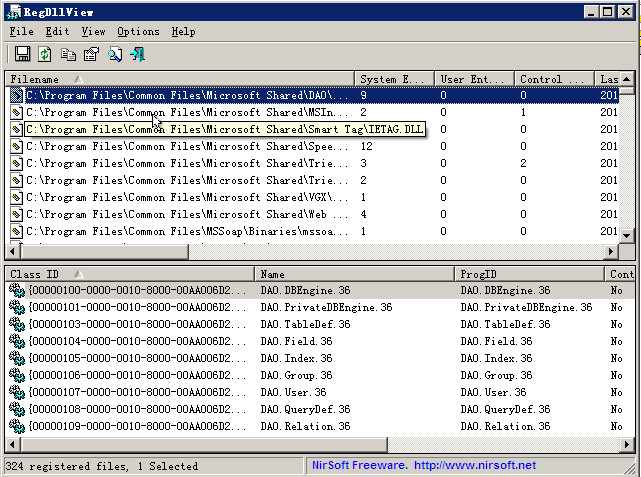The width and height of the screenshot is (641, 477).
Task: Click file icon of the Microsoft Shared\Web row
Action: pos(16,215)
